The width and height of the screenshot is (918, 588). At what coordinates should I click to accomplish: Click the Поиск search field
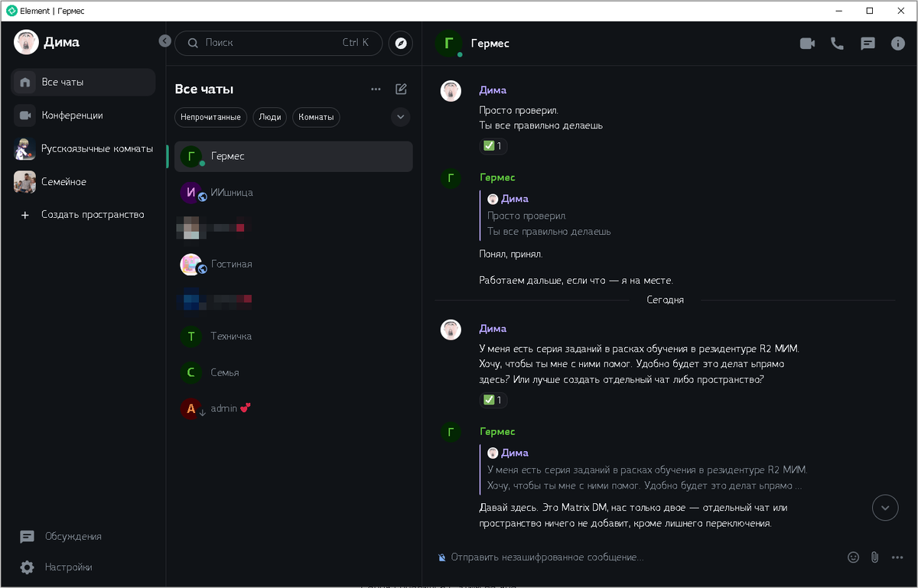[278, 43]
